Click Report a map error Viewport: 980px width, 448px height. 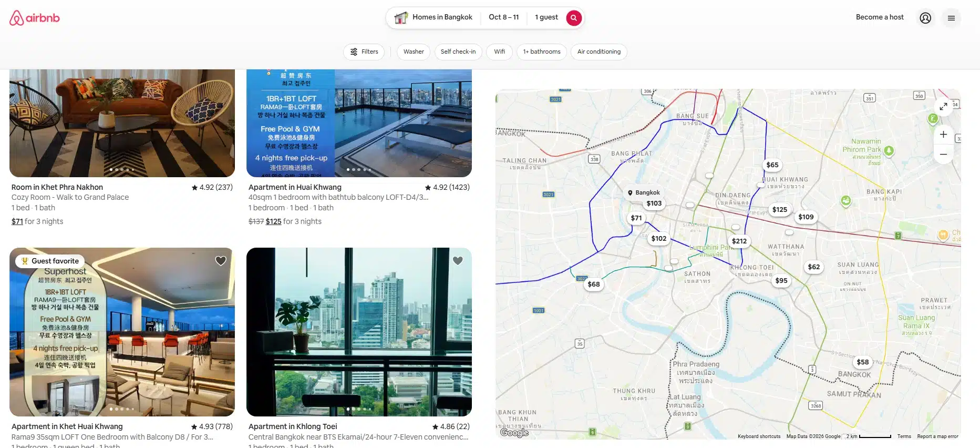[x=937, y=436]
